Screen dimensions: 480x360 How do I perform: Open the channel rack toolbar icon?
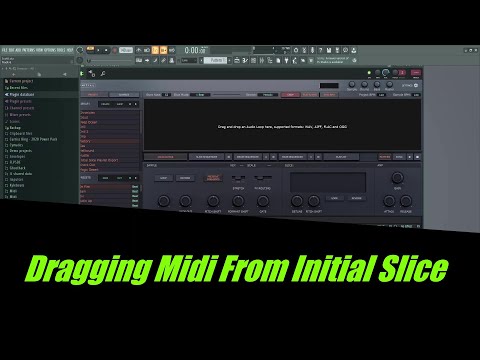[x=253, y=60]
